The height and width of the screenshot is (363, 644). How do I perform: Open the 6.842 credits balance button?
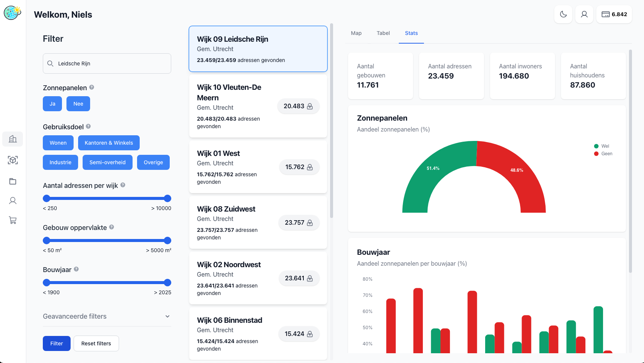click(614, 14)
